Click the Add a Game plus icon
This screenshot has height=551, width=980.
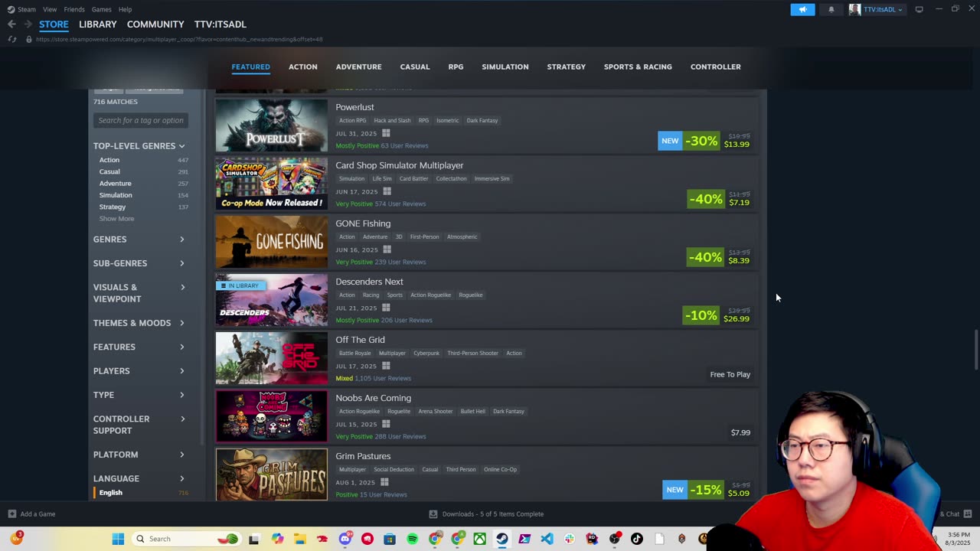coord(12,514)
